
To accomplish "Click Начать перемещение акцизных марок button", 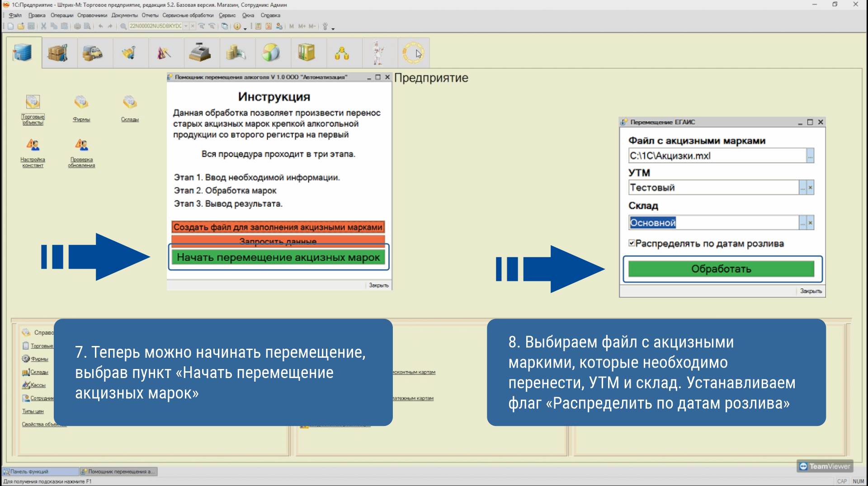I will coord(278,257).
